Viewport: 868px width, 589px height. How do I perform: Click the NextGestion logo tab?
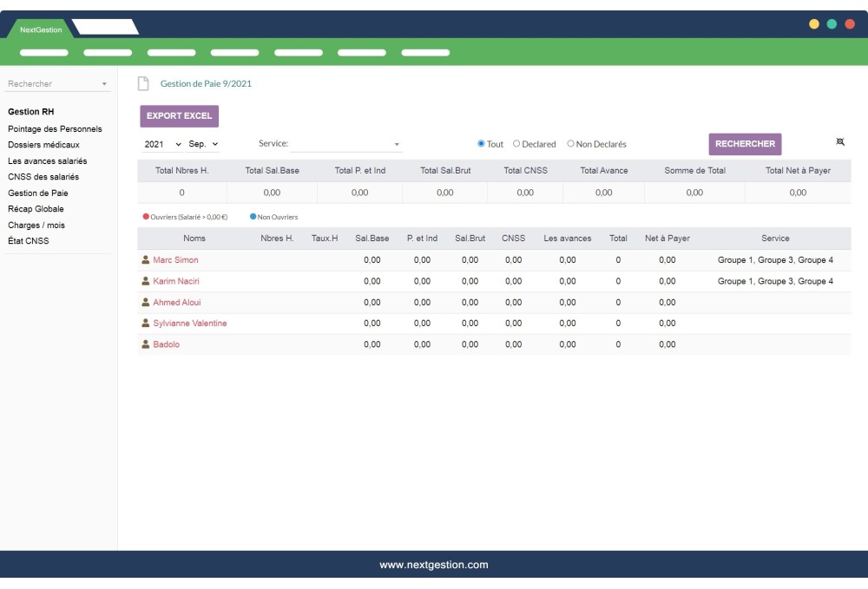pos(39,29)
